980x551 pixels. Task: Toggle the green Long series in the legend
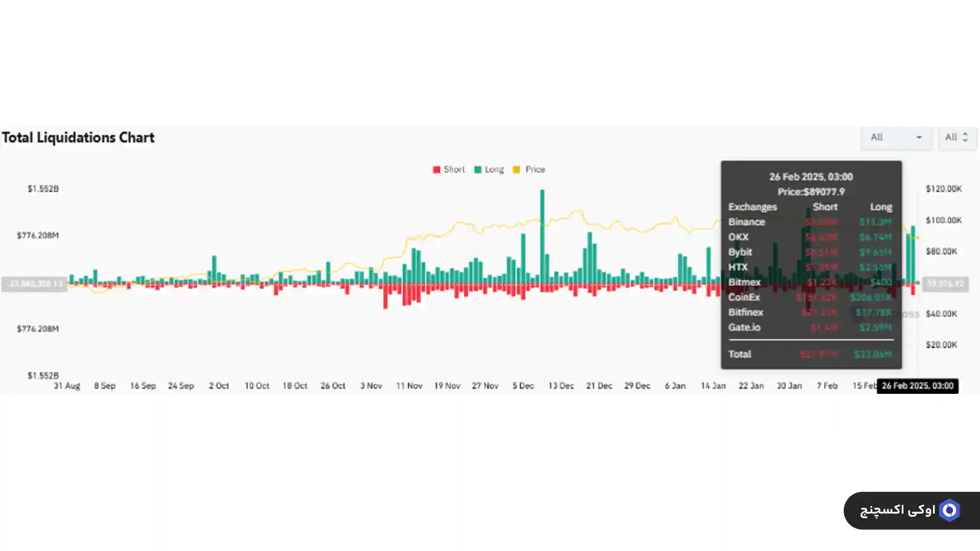pyautogui.click(x=489, y=169)
